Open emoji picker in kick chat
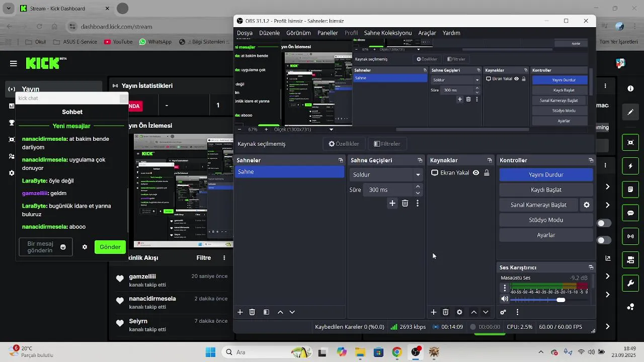The image size is (644, 362). click(63, 247)
